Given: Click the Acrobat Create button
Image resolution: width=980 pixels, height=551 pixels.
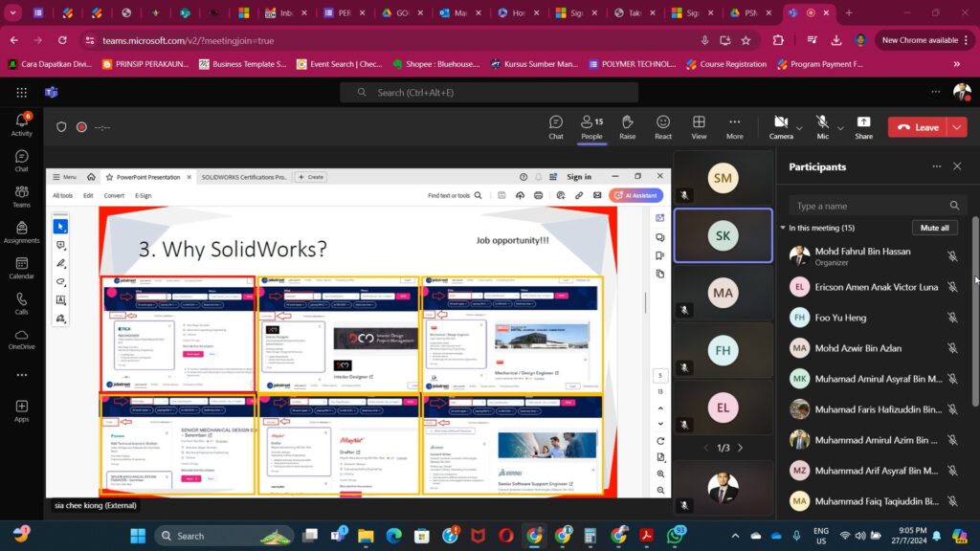Looking at the screenshot, I should (311, 177).
